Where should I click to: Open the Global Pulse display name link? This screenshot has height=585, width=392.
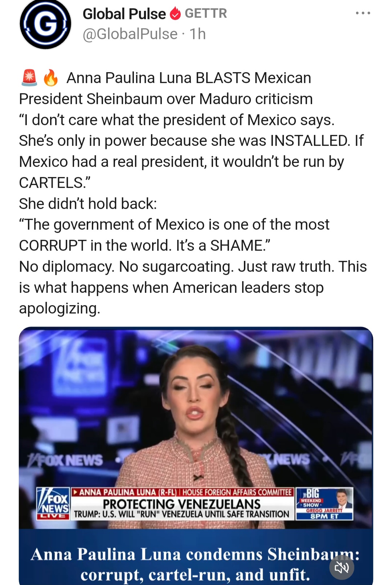124,14
